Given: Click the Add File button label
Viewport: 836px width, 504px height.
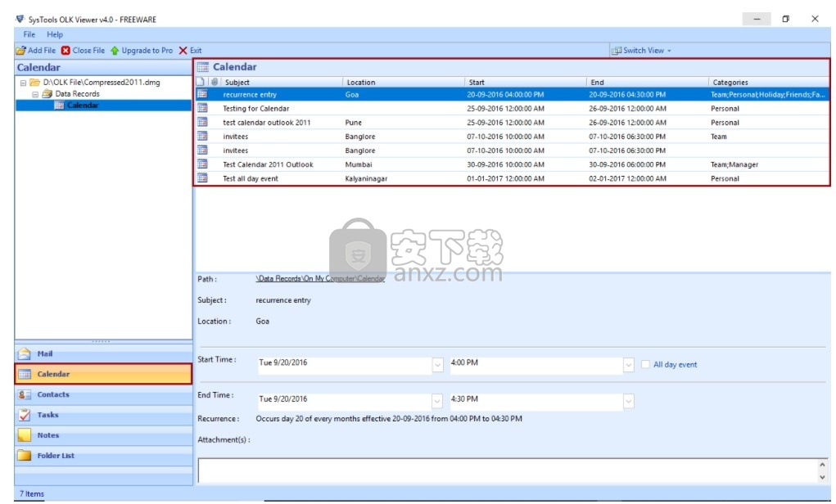Looking at the screenshot, I should pyautogui.click(x=42, y=51).
